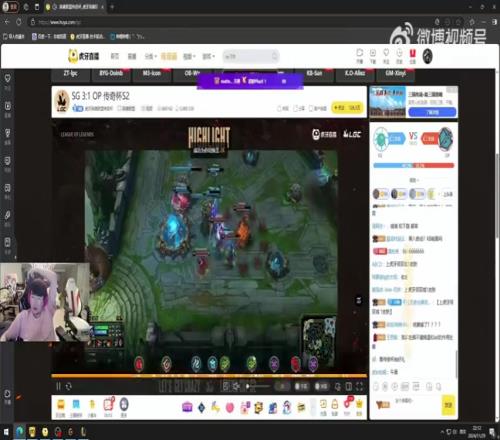Image resolution: width=500 pixels, height=440 pixels.
Task: Open Windows Start menu
Action: click(x=6, y=432)
